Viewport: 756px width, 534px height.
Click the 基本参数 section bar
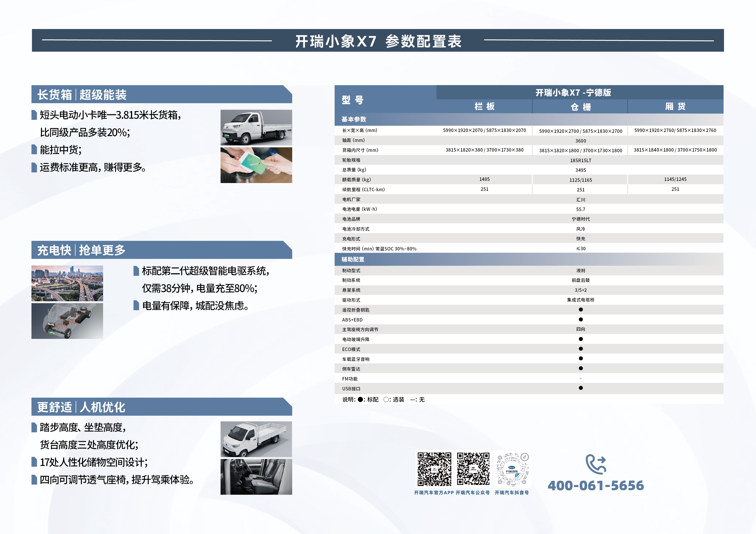(529, 119)
